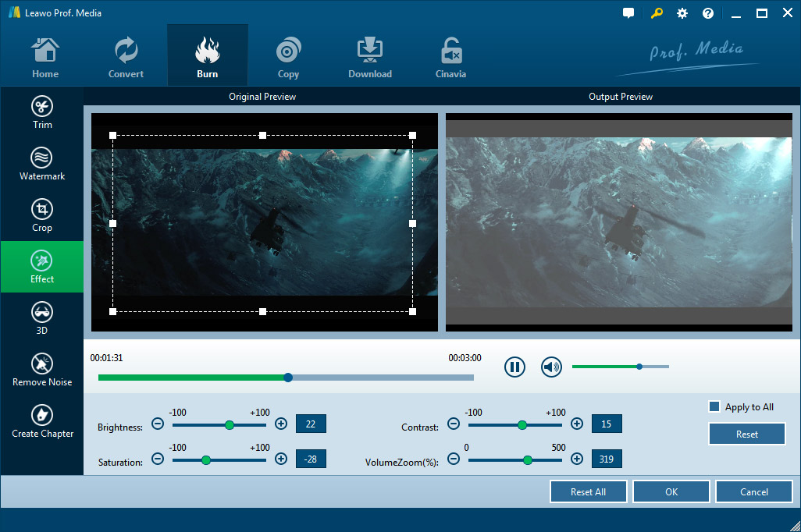Decrease Saturation with the minus button
This screenshot has height=532, width=801.
[x=158, y=459]
